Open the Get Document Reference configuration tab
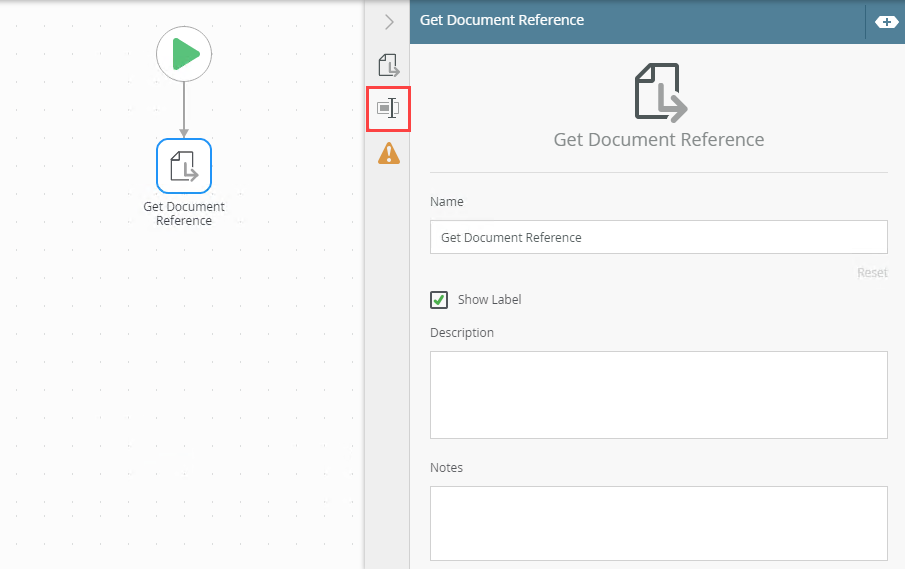The height and width of the screenshot is (569, 905). 388,66
